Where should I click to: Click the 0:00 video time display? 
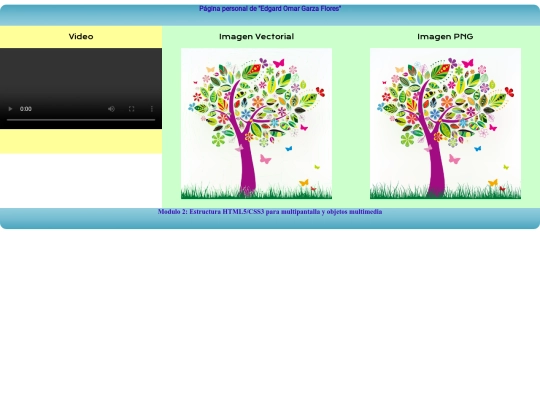(26, 109)
